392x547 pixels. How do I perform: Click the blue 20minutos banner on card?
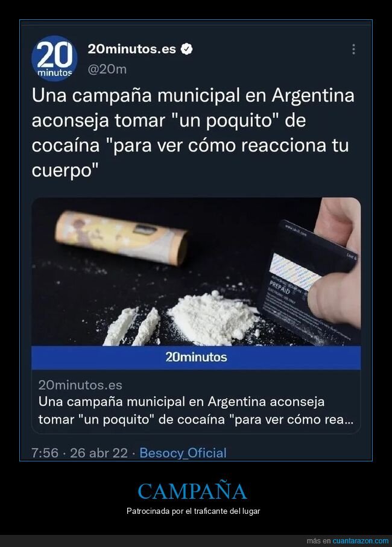(x=196, y=358)
